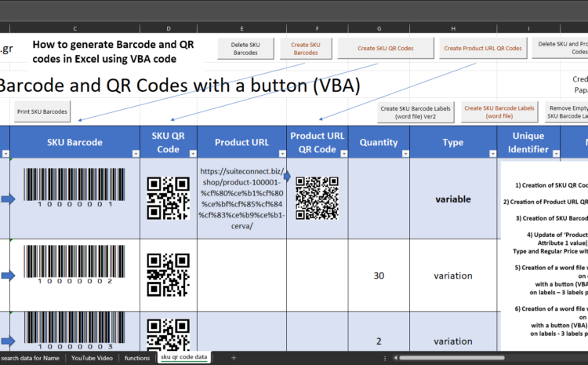Screen dimensions: 588x365
Task: Open the Product URL column filter dropdown
Action: coord(282,154)
